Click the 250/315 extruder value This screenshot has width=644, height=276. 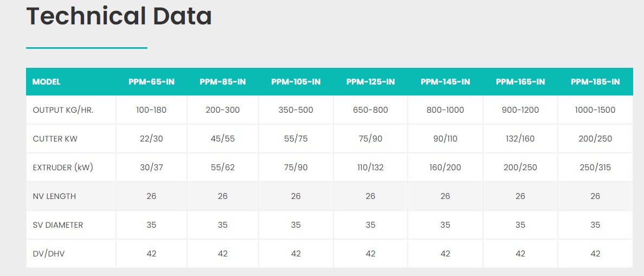[x=595, y=168]
